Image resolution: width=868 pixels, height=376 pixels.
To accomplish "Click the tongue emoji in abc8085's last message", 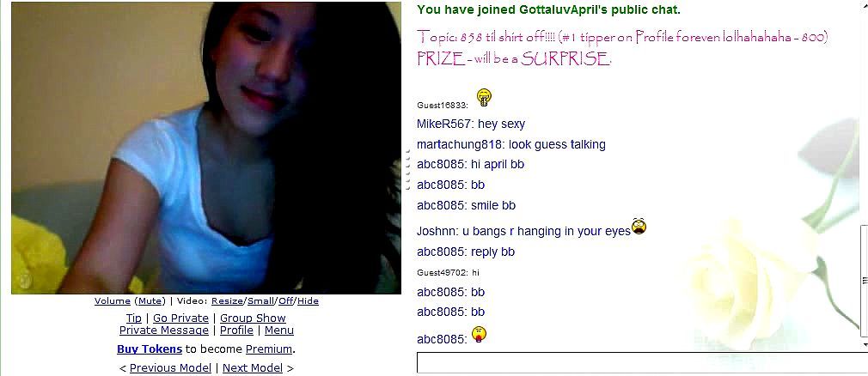I will point(479,335).
